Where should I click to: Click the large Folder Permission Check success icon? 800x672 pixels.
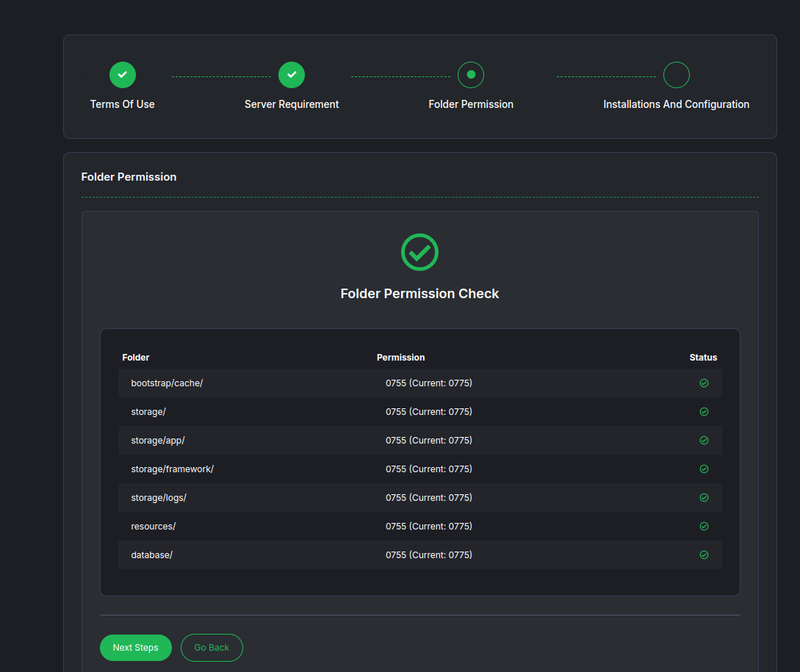(419, 252)
